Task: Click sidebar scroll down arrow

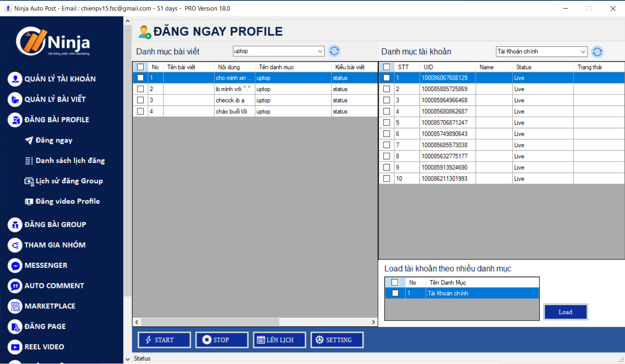Action: pyautogui.click(x=128, y=359)
